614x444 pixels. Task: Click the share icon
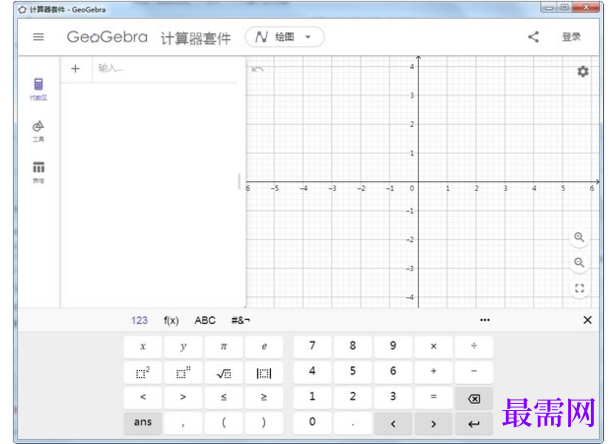[x=533, y=37]
